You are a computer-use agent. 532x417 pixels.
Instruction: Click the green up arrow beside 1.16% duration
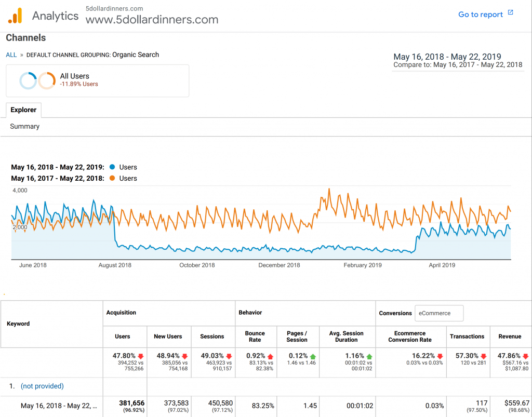pos(369,356)
